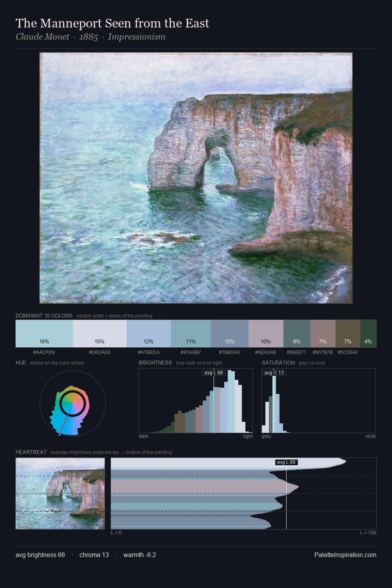Pick the #566E71 8% swatch
392x588 pixels.
(297, 334)
